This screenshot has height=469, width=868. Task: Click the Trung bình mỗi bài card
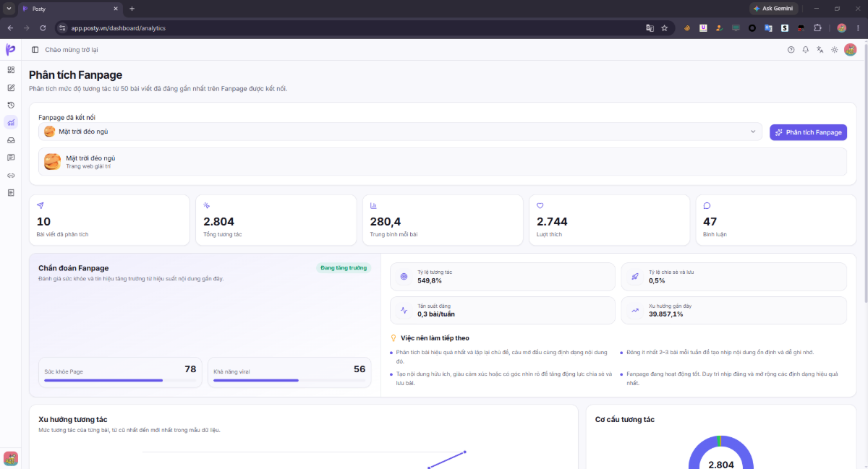coord(443,220)
